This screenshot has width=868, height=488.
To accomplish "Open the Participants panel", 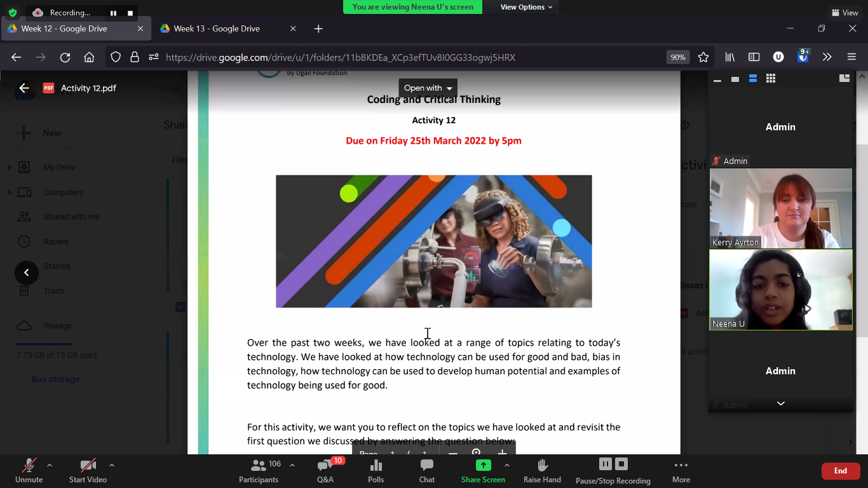I will [259, 470].
